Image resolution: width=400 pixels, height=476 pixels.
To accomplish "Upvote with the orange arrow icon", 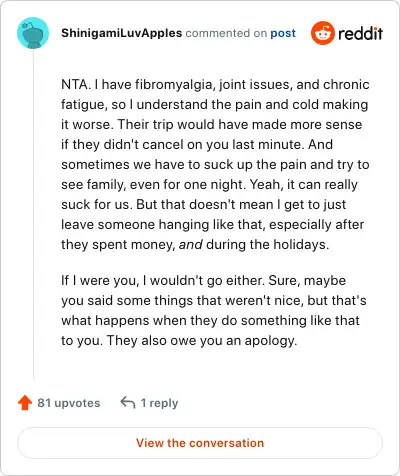I will click(25, 403).
